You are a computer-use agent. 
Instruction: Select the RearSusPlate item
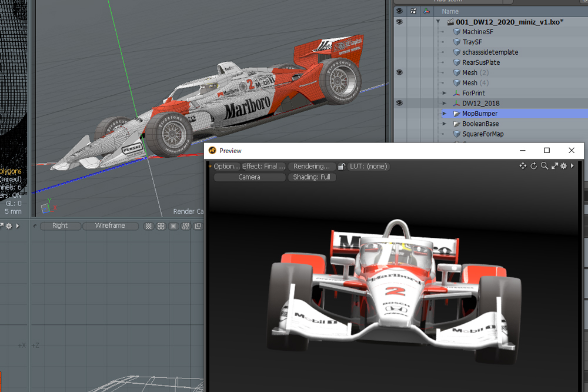[x=481, y=62]
